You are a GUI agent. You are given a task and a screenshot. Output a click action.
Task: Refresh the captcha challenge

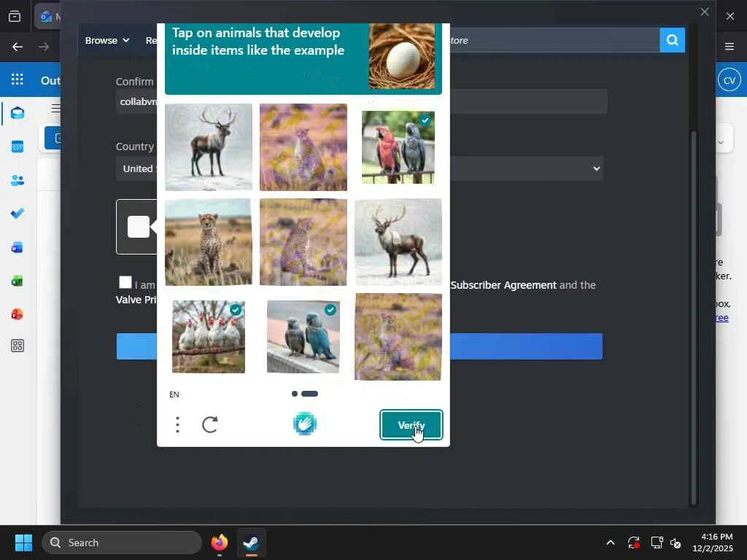pos(210,424)
